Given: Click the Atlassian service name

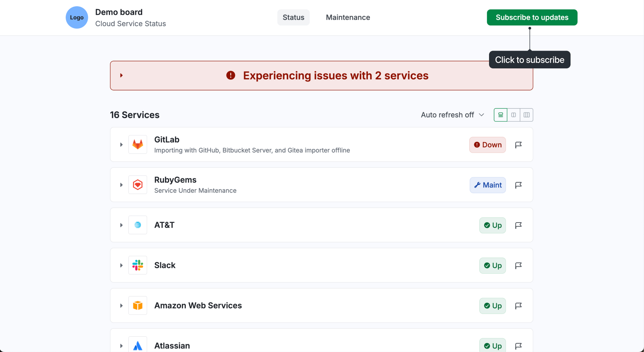Looking at the screenshot, I should pyautogui.click(x=172, y=346).
